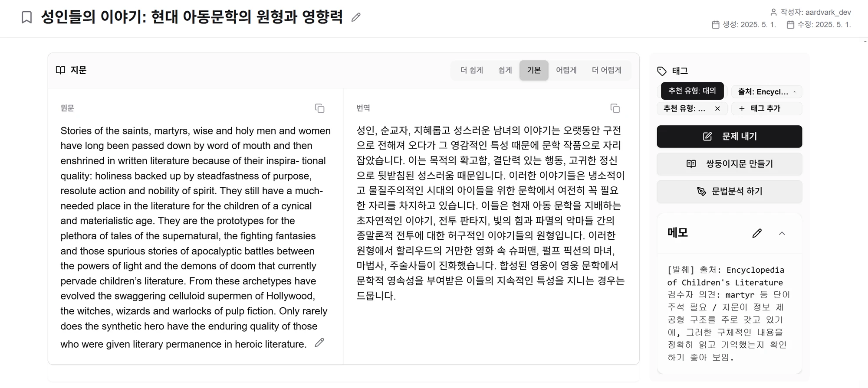Remove the 추천 유형 tag with X
Viewport: 868px width, 388px height.
pyautogui.click(x=717, y=109)
